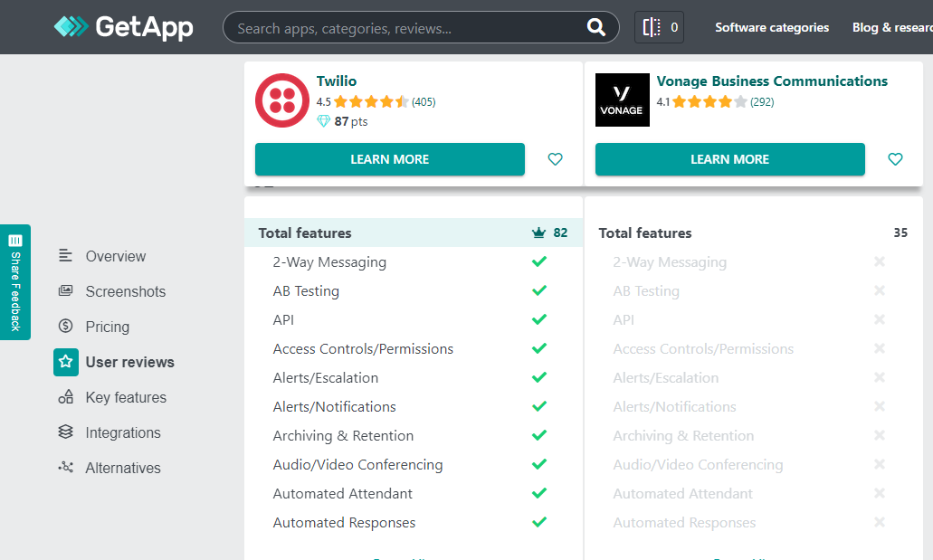
Task: Open Vonage Business Communications title link
Action: point(772,81)
